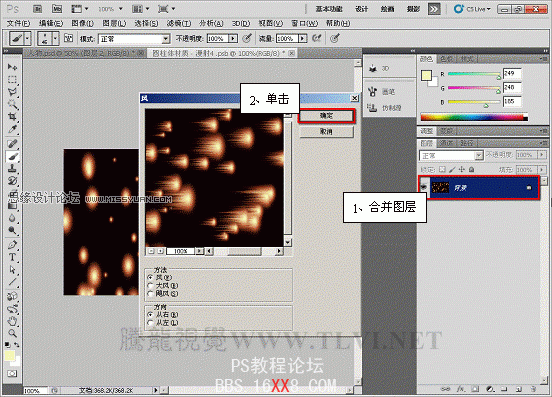Select the Horizontal Type tool

[x=12, y=257]
